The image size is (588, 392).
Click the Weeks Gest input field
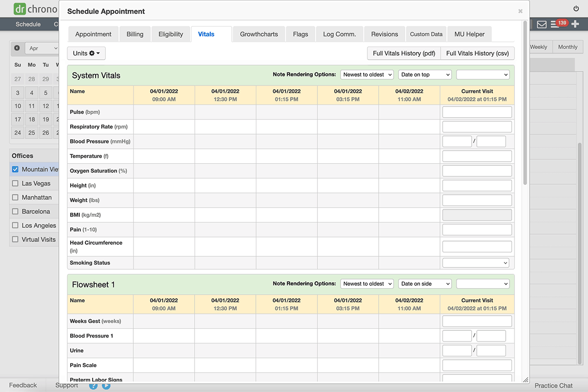477,321
